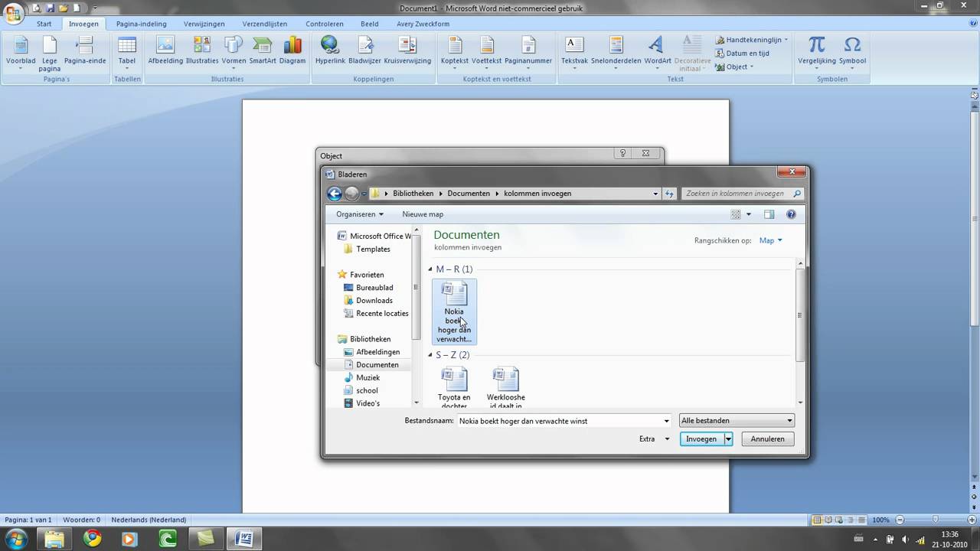Select the Muziek library
The image size is (980, 551).
367,378
